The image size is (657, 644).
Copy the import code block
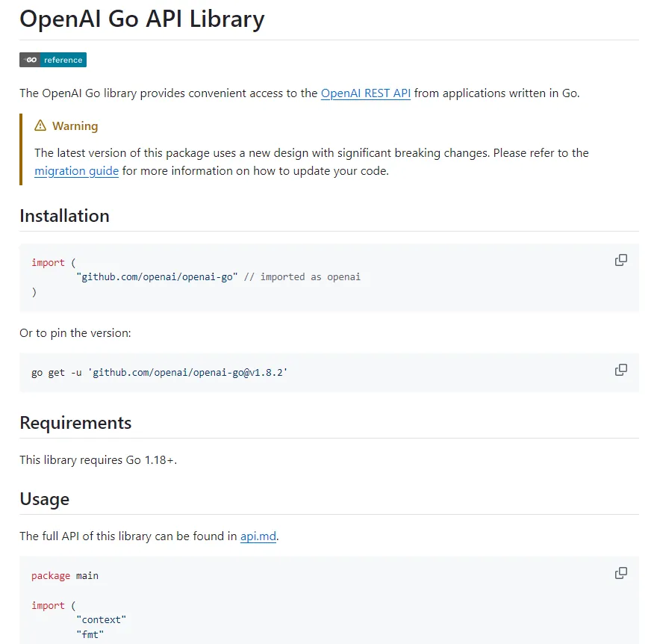(x=621, y=261)
